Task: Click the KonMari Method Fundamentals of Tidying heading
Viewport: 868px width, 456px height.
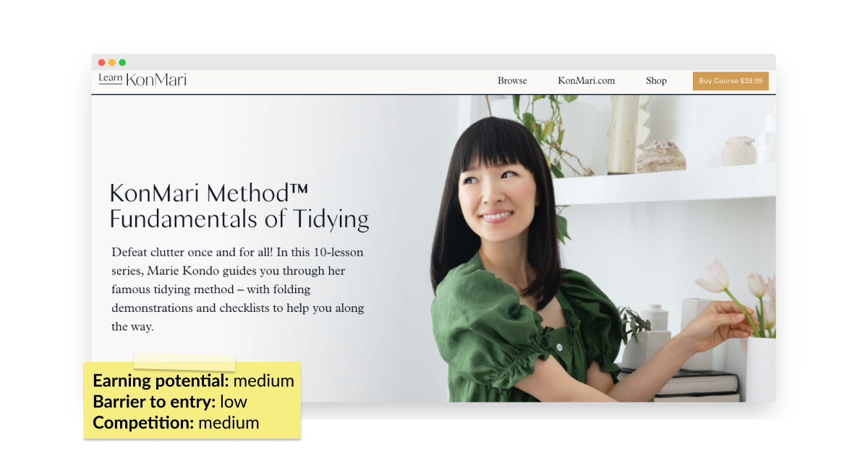Action: [x=239, y=206]
